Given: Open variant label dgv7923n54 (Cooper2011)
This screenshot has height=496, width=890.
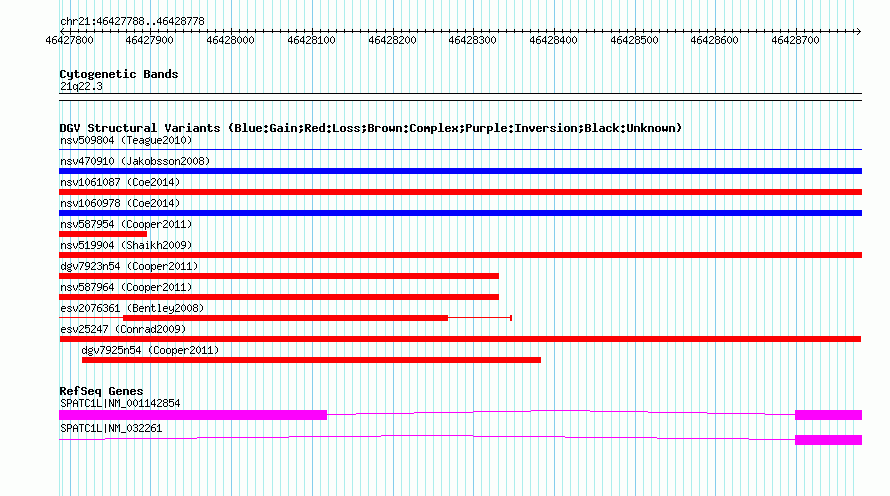Looking at the screenshot, I should click(x=129, y=266).
